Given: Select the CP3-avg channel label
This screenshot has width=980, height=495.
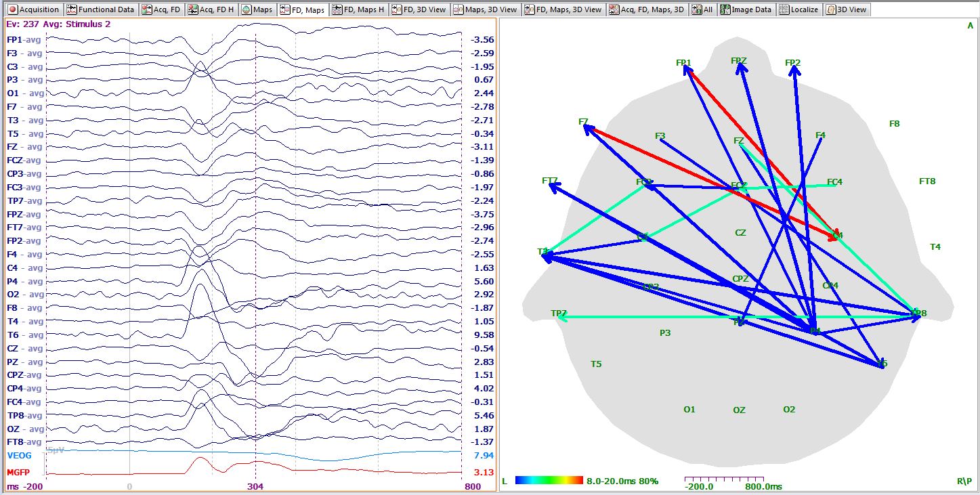Looking at the screenshot, I should click(24, 173).
